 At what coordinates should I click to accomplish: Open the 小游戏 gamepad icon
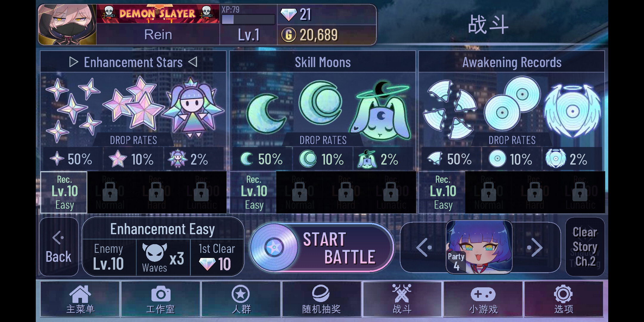pos(483,299)
